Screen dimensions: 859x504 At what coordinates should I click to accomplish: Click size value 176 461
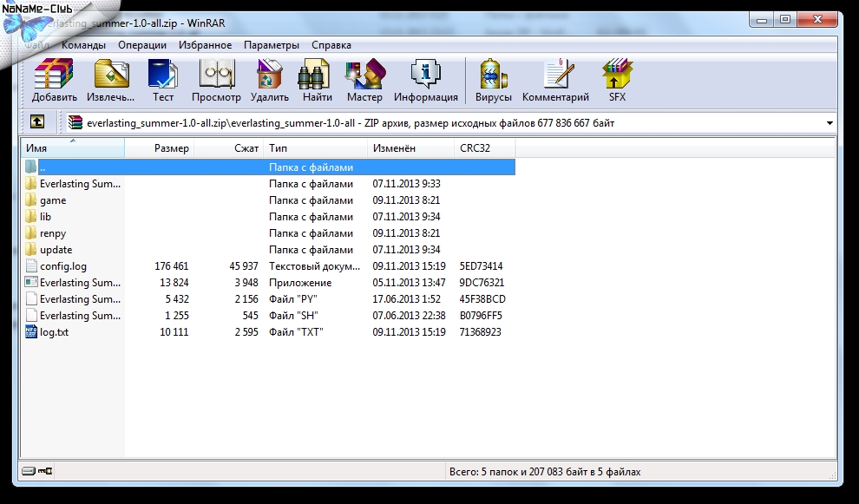pos(172,266)
